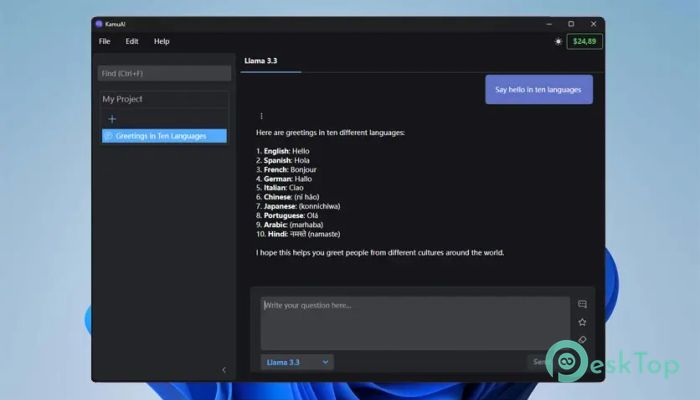Add a new chat with plus icon
Screen dimensions: 700x400
point(112,119)
